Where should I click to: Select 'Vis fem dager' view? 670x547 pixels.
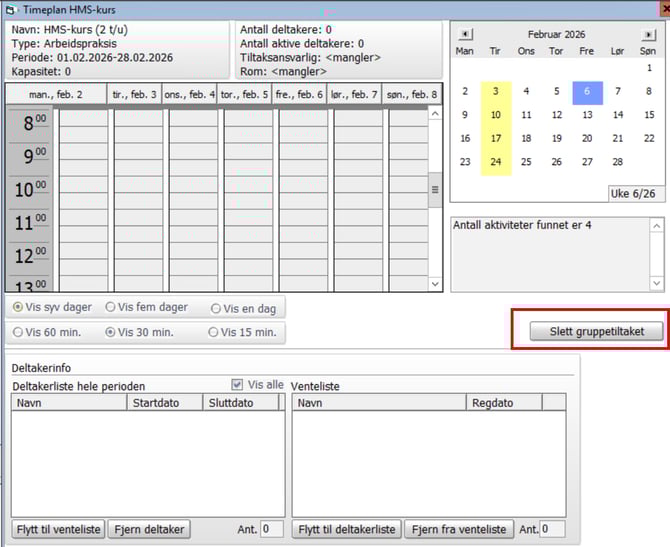pyautogui.click(x=111, y=308)
